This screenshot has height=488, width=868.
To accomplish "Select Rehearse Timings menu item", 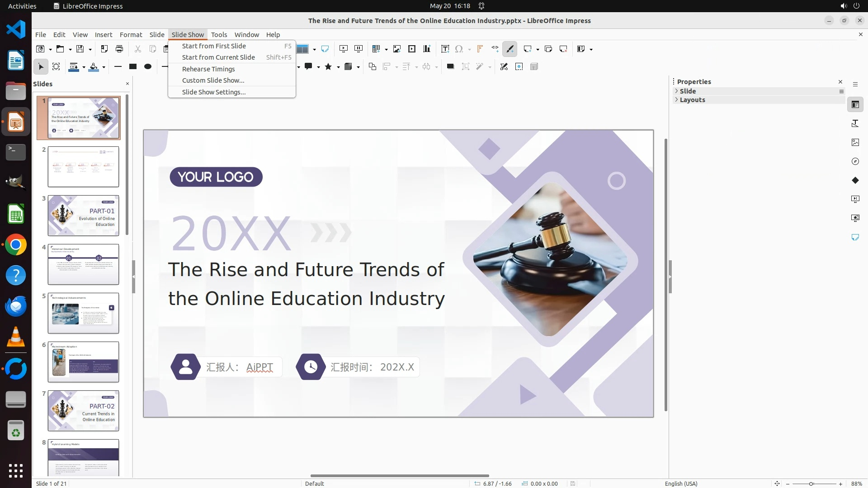I will tap(208, 69).
